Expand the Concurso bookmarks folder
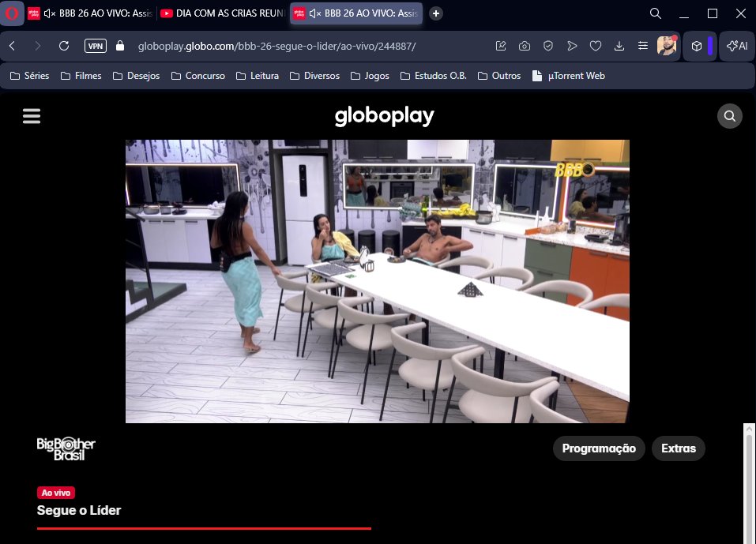Image resolution: width=756 pixels, height=544 pixels. pyautogui.click(x=198, y=76)
